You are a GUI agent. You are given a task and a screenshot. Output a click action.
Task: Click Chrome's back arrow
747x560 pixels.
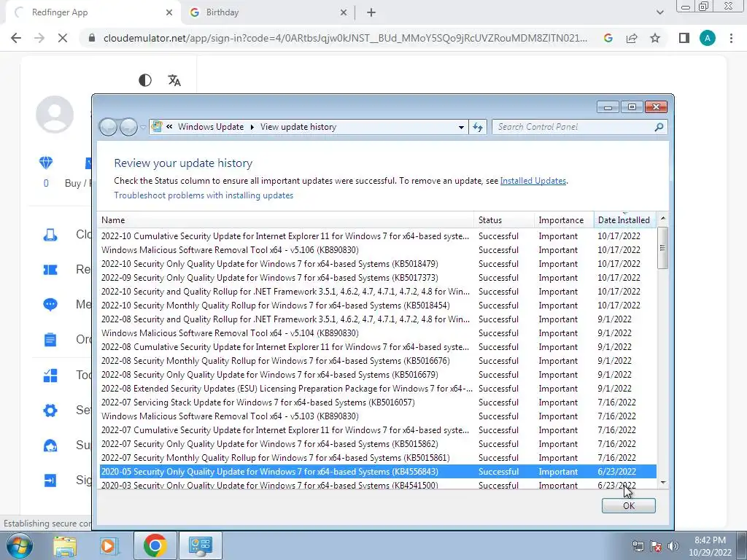16,38
